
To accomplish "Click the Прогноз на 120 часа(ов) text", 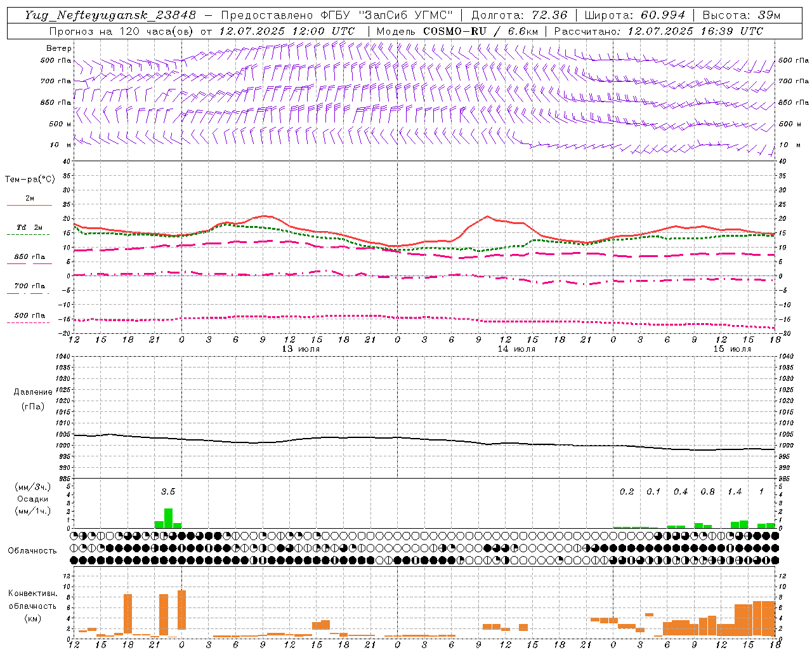I will click(x=122, y=31).
